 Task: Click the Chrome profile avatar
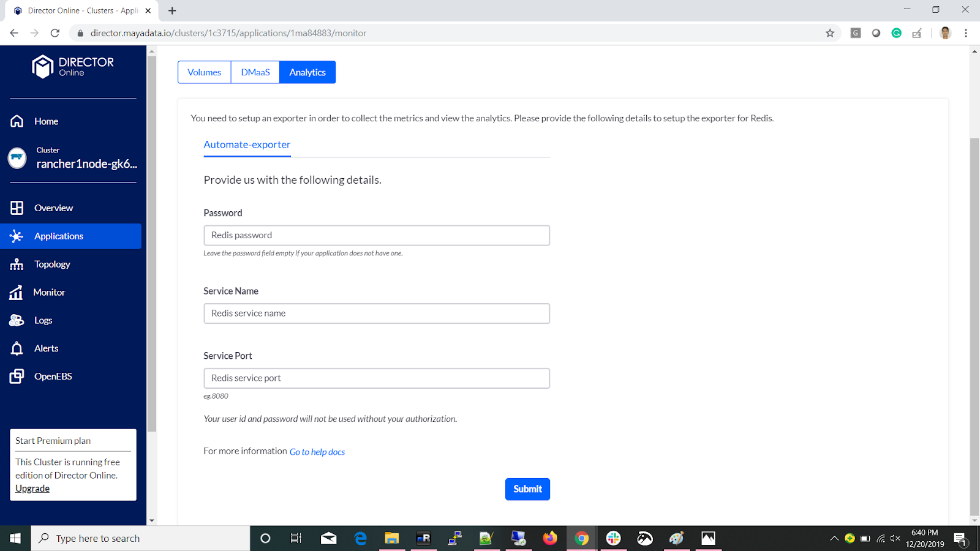(x=946, y=33)
